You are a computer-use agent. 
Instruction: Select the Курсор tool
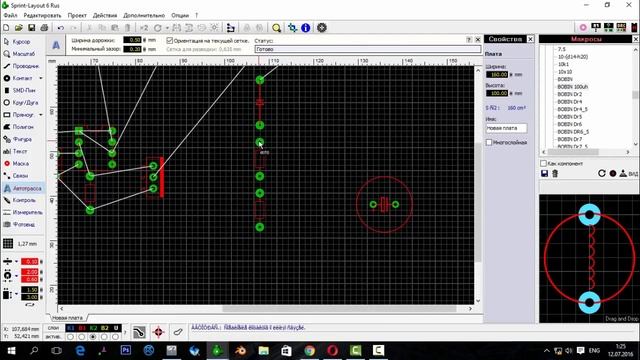[22, 42]
